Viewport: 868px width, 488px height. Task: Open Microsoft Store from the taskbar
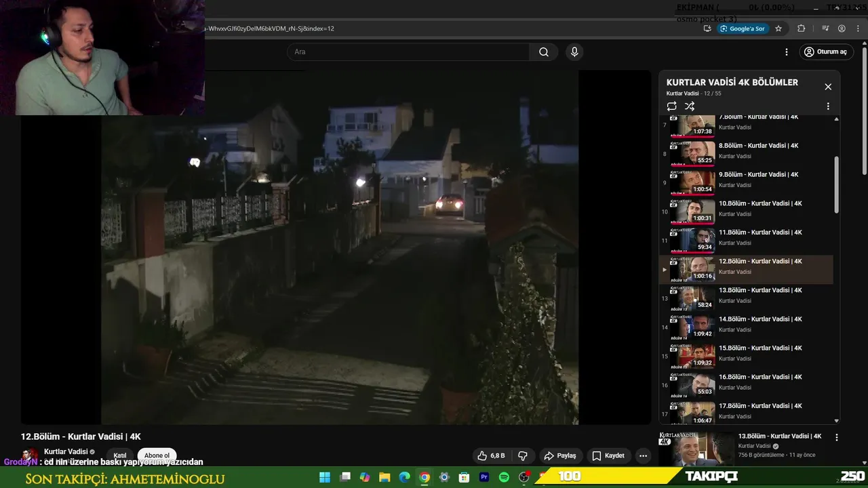465,477
